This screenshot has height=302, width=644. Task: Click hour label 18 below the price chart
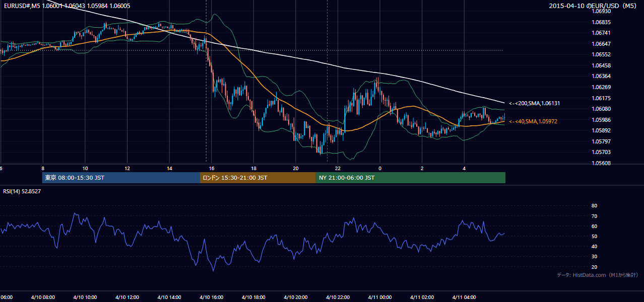(x=253, y=169)
